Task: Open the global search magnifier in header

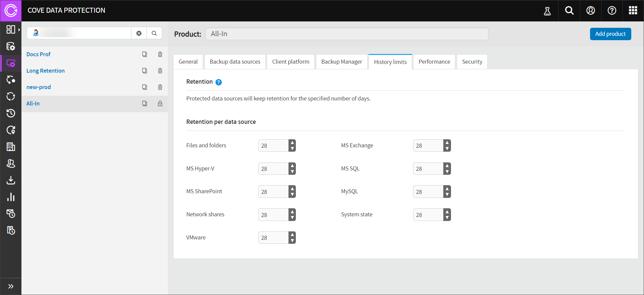Action: point(569,11)
